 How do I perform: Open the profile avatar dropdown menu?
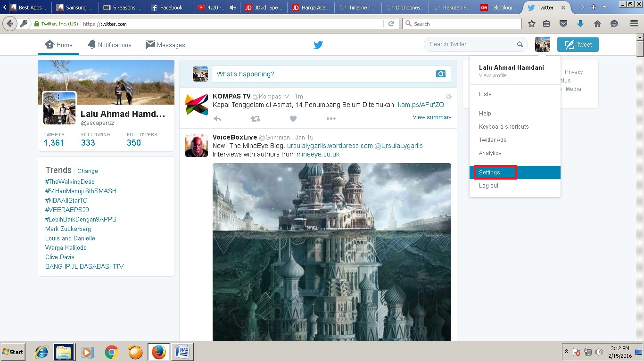tap(542, 44)
